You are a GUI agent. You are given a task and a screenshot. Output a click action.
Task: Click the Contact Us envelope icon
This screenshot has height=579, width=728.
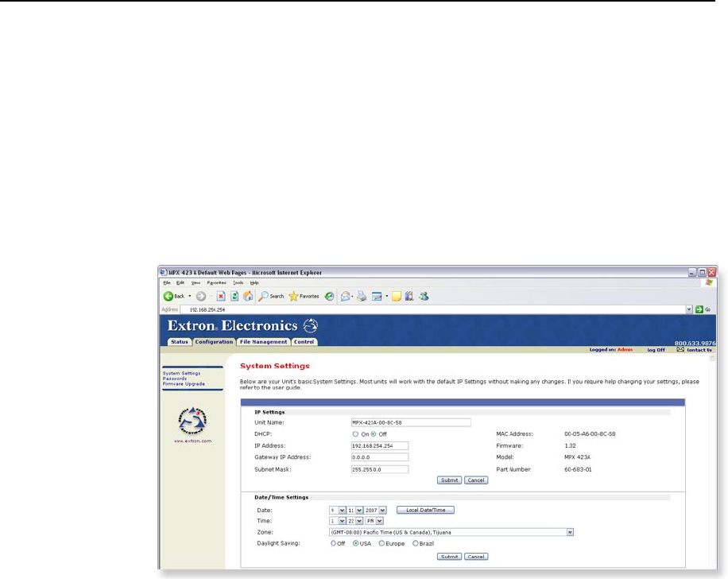(680, 349)
